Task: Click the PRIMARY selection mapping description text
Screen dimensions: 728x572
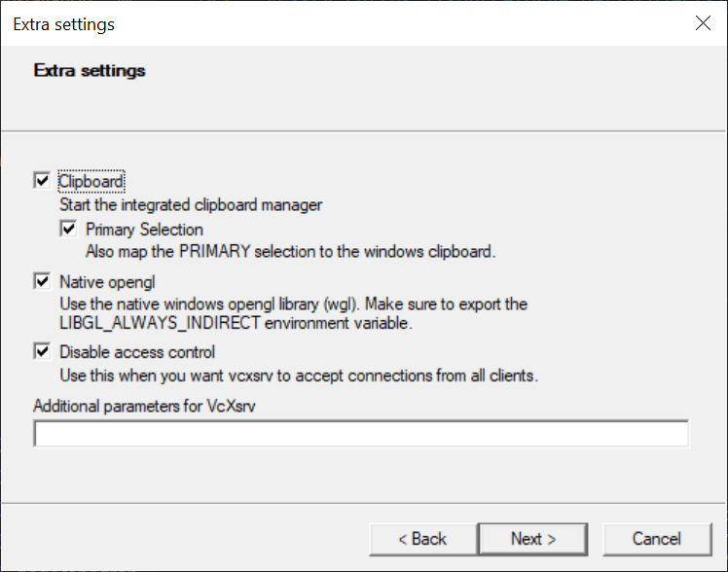Action: point(291,252)
